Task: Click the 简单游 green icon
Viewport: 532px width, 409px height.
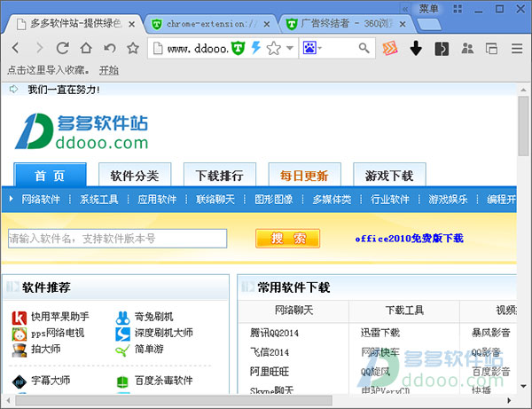Action: pos(122,350)
